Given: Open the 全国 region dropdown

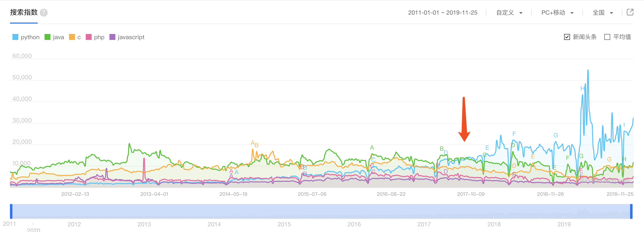Looking at the screenshot, I should pos(603,13).
